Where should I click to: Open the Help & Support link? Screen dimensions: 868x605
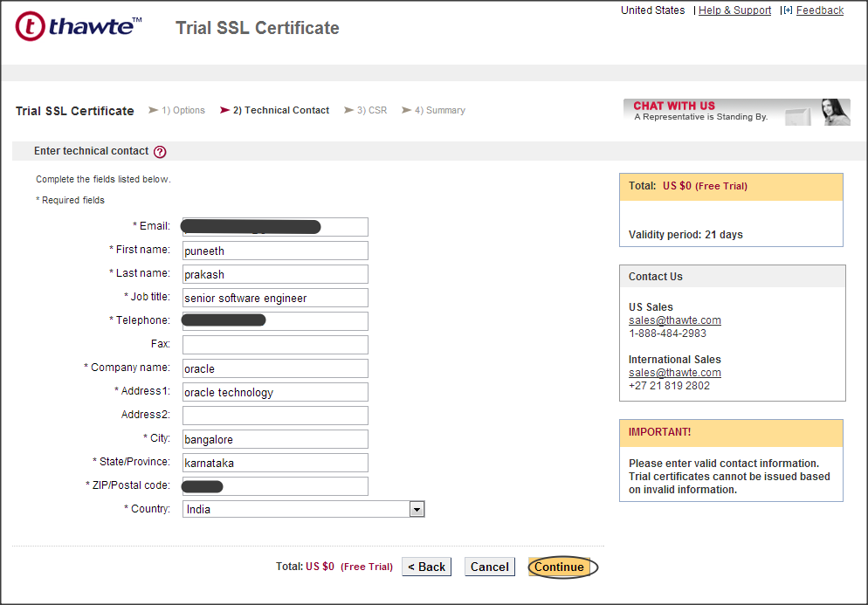click(734, 10)
